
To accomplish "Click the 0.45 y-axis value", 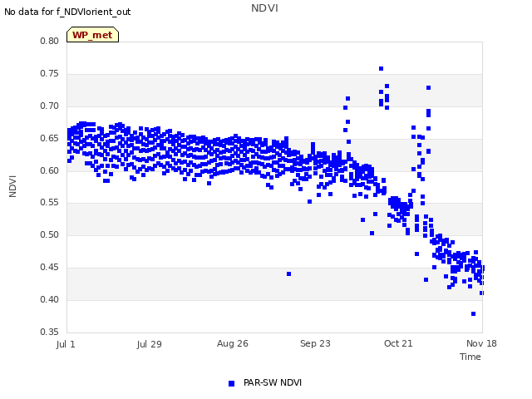I will (50, 268).
